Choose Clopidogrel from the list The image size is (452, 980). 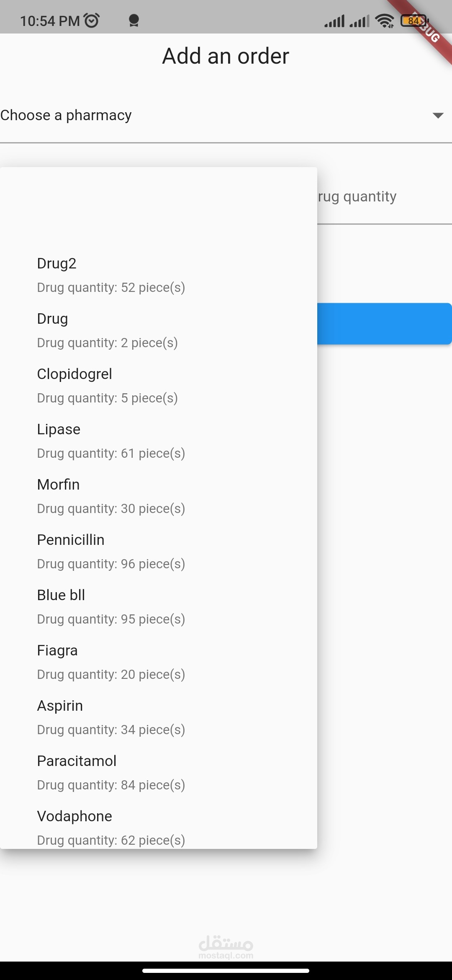click(x=107, y=386)
